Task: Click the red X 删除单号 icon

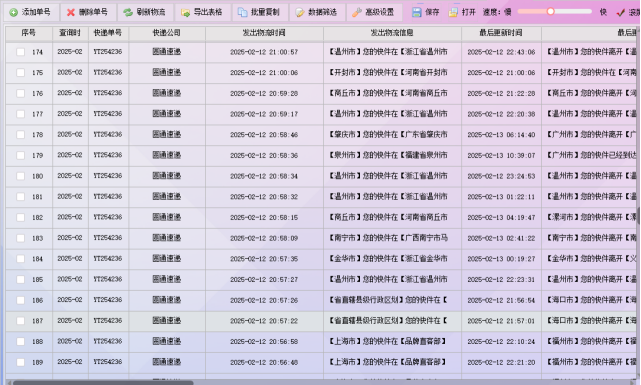Action: pos(71,12)
